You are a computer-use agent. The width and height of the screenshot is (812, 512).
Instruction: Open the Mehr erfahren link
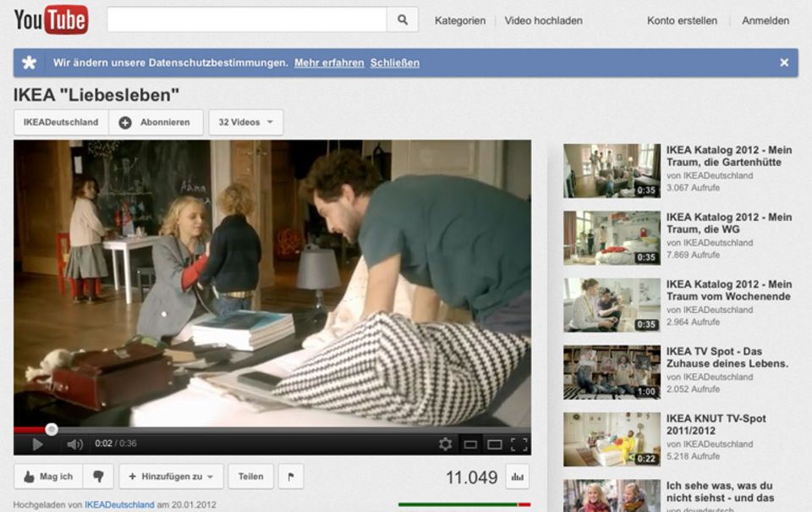tap(328, 62)
